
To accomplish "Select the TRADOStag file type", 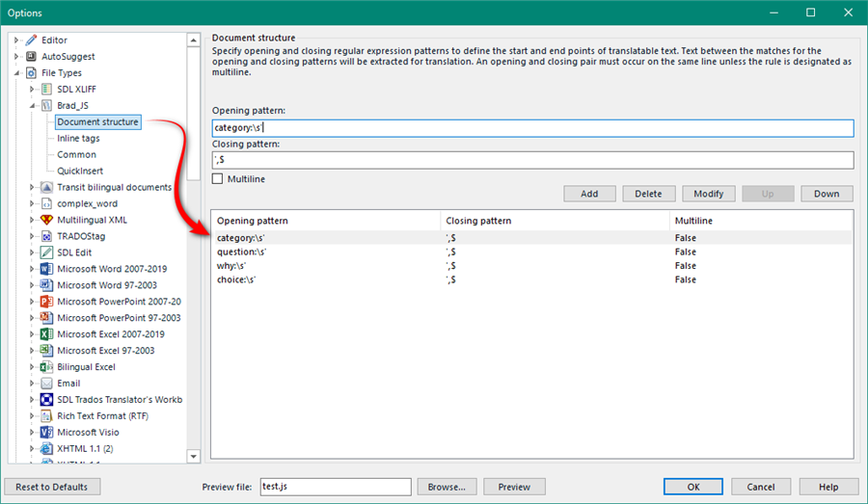I will click(x=81, y=236).
